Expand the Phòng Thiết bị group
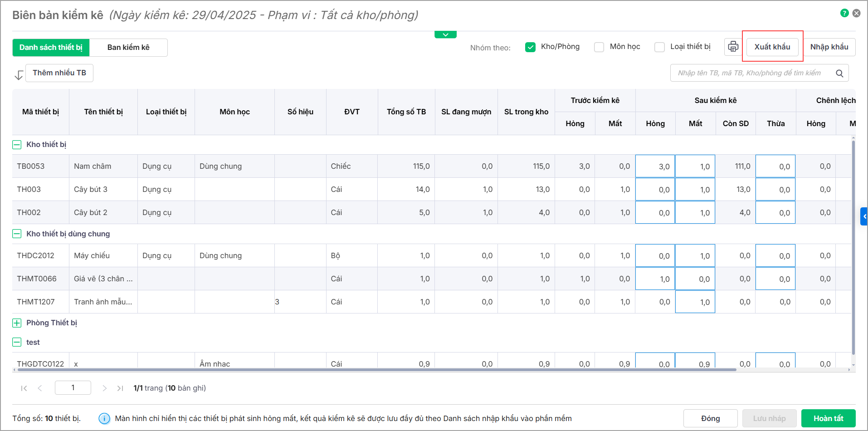The height and width of the screenshot is (431, 868). 17,323
